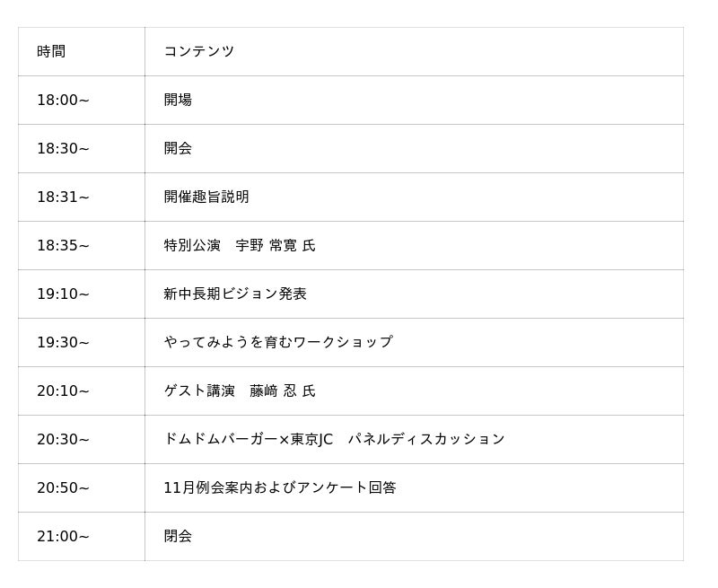Click the 時間 header cell
The image size is (718, 588).
51,52
